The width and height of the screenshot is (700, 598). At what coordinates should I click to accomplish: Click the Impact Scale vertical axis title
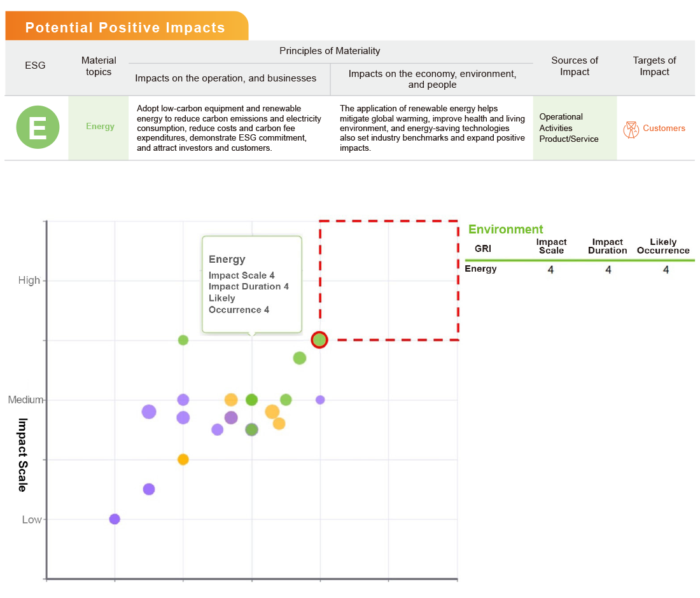click(22, 454)
